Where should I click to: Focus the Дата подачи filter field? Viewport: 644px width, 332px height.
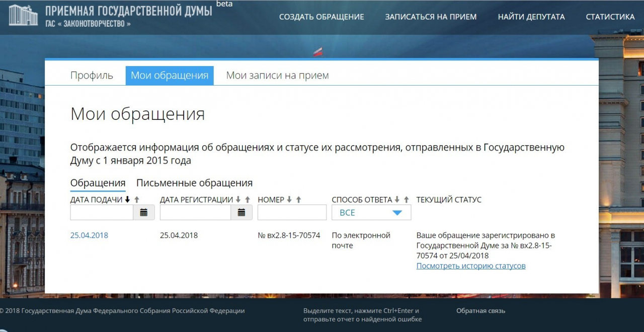[x=102, y=213]
